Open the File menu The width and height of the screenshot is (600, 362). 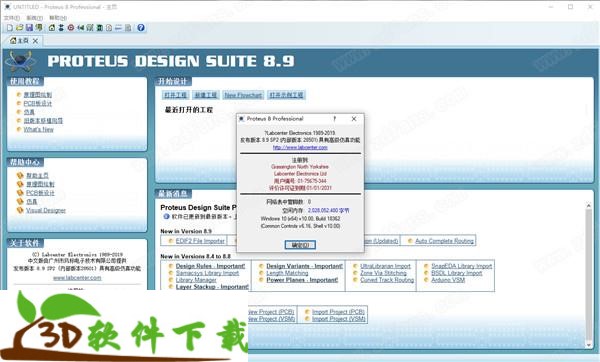click(x=11, y=18)
